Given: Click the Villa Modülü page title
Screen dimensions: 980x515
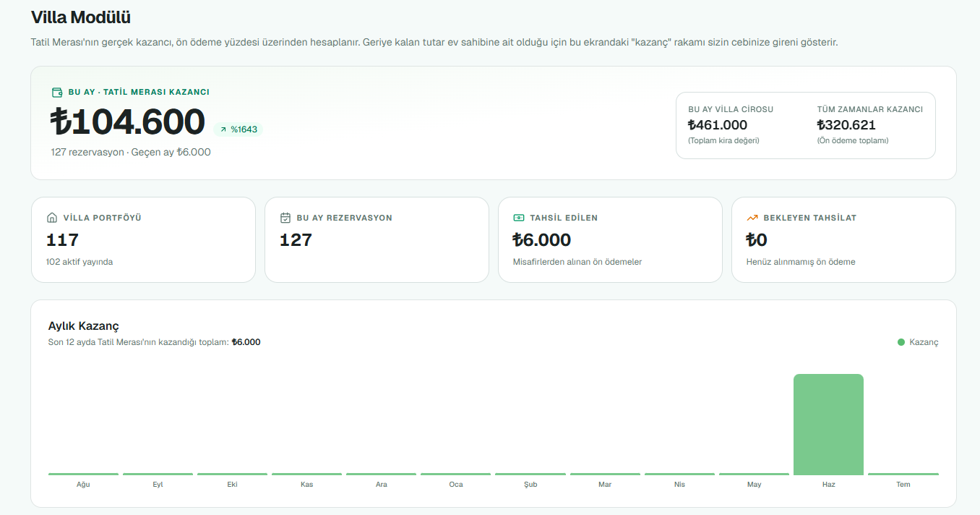Looking at the screenshot, I should [81, 17].
